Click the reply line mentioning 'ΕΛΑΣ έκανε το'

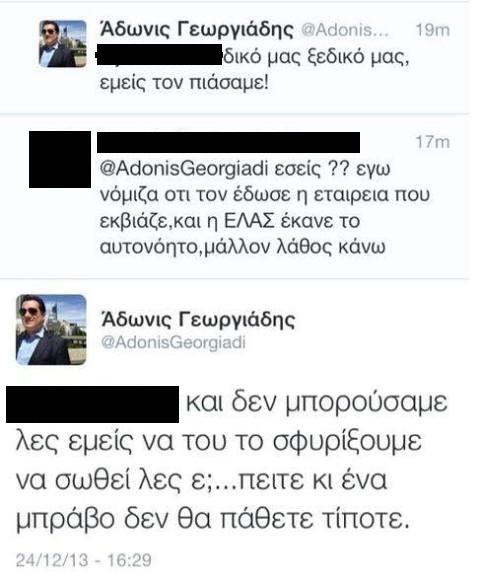(230, 221)
